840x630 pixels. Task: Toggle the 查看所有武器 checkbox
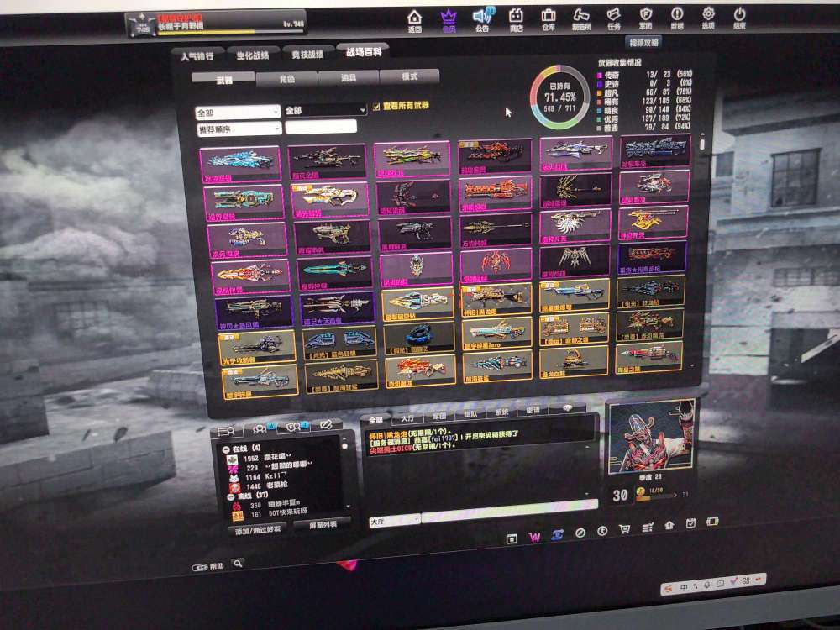pyautogui.click(x=376, y=107)
